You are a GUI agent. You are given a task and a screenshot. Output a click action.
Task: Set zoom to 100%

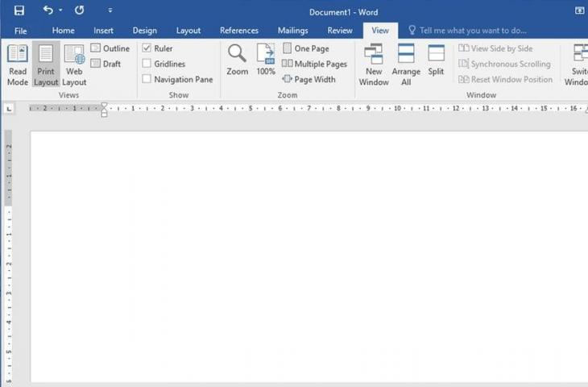pyautogui.click(x=266, y=60)
